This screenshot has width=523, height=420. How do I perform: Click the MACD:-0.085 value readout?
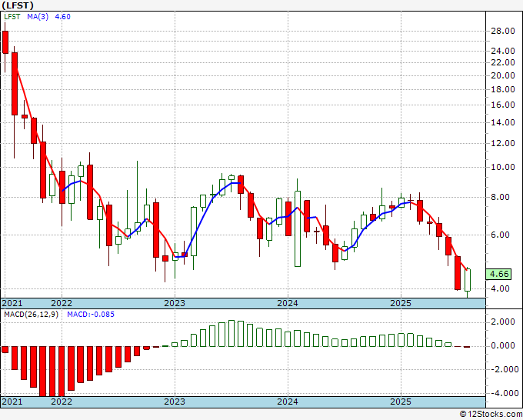coord(91,315)
